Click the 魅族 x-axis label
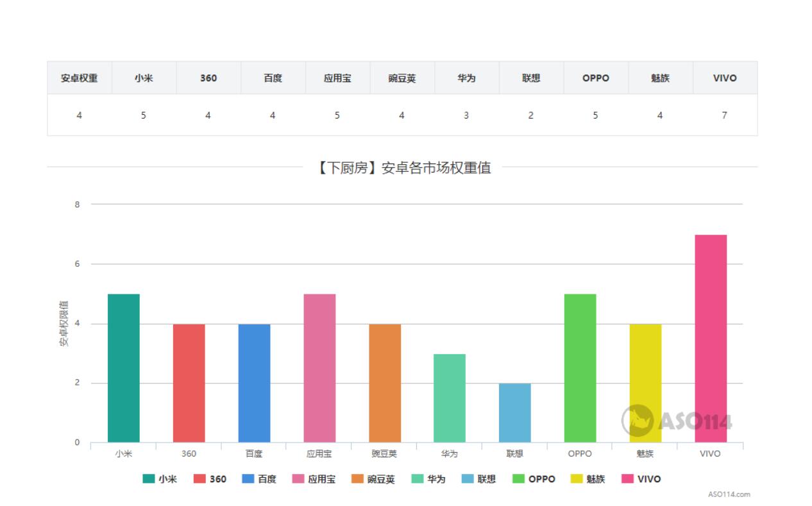The image size is (812, 506). tap(645, 453)
